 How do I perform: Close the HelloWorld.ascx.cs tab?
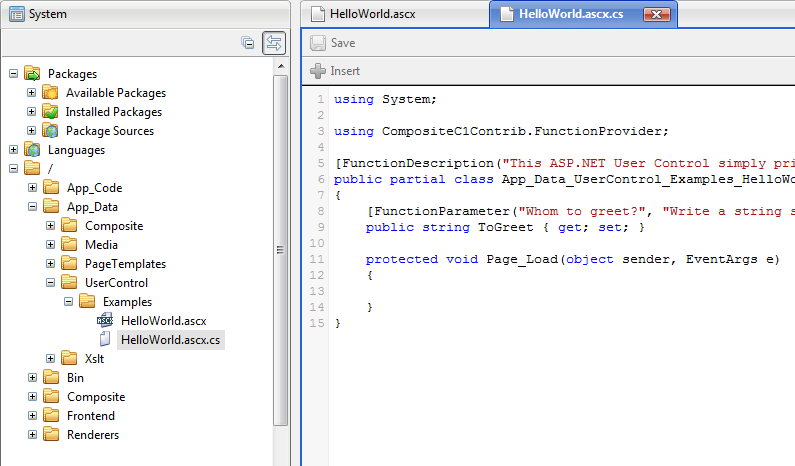click(x=656, y=14)
